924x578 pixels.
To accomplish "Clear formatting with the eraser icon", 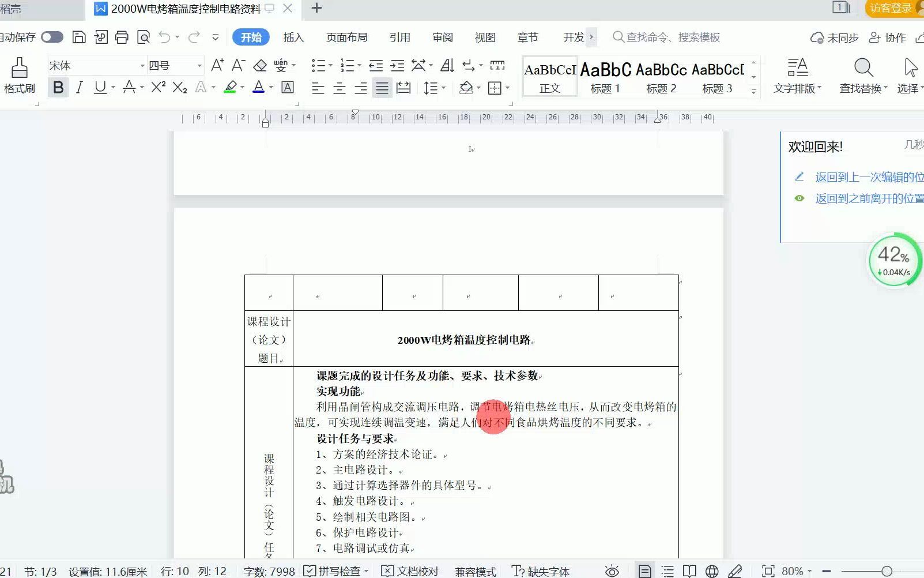I will point(260,65).
